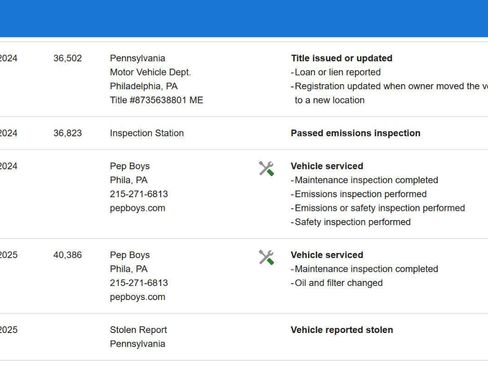The width and height of the screenshot is (488, 366).
Task: Click phone number 215-271-6813 in 2024 entry
Action: [139, 194]
